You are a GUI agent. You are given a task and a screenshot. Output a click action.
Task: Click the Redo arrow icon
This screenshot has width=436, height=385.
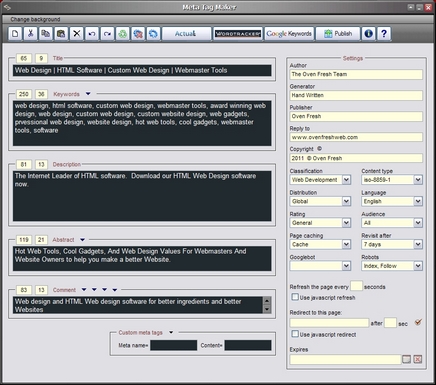coord(107,34)
